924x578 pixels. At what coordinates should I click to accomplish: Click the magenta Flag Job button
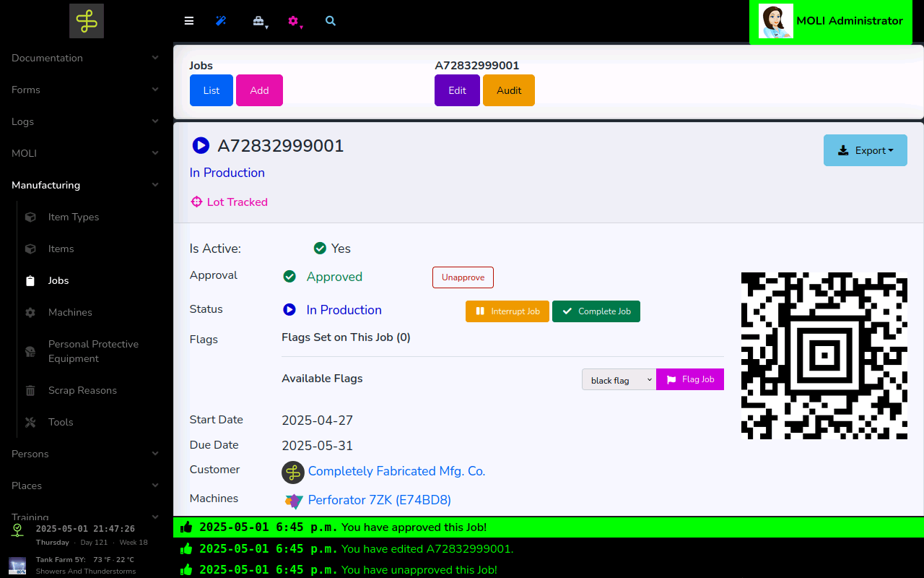tap(689, 379)
